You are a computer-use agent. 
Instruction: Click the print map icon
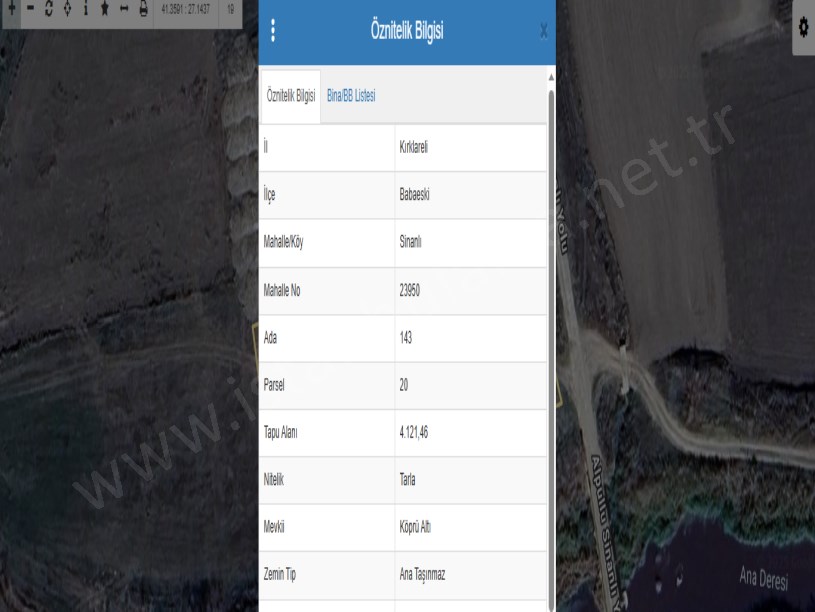coord(143,9)
